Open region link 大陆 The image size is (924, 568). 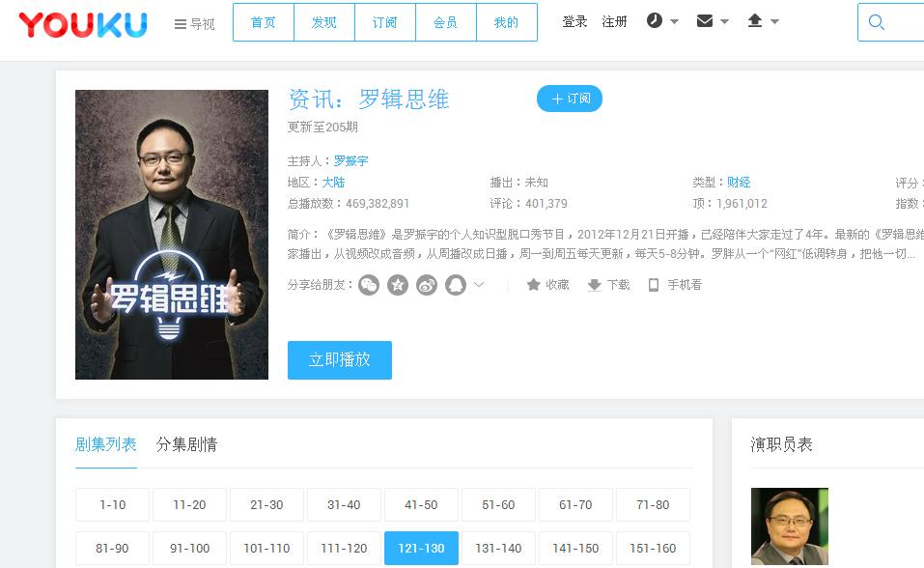click(x=333, y=183)
